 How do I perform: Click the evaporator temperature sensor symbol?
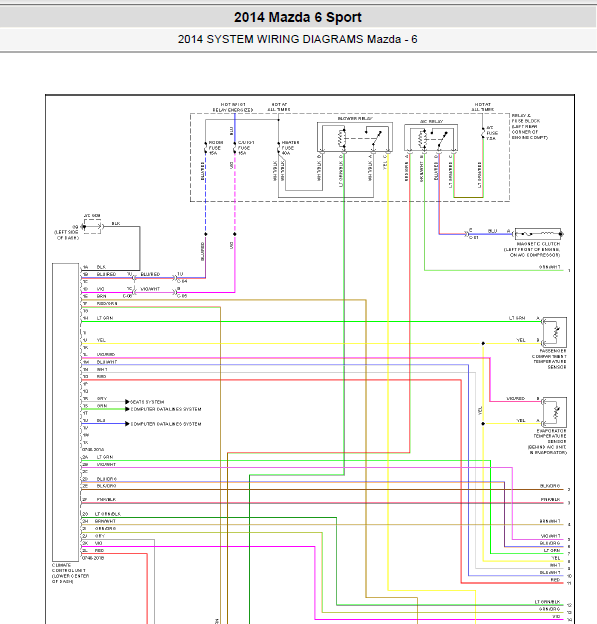pos(554,412)
